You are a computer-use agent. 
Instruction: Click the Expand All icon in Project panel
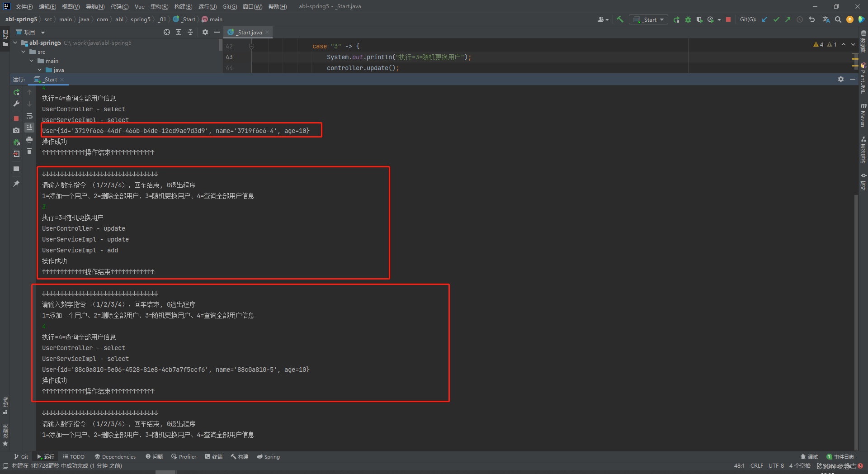(179, 32)
